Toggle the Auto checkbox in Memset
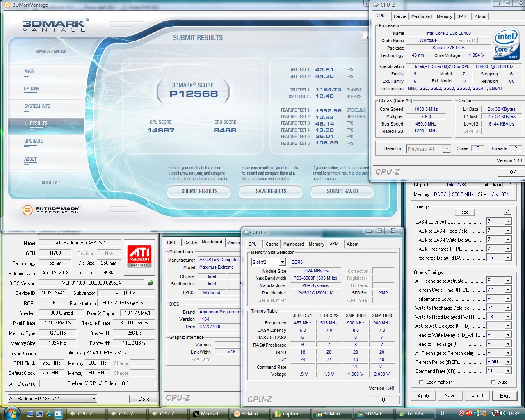The image size is (525, 420). coord(493,382)
